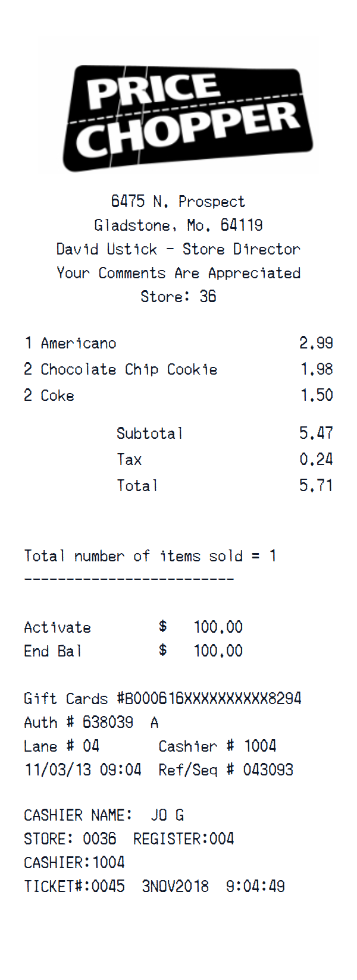Viewport: 357px width, 980px height.
Task: Click the Tax amount 0.24
Action: (316, 460)
